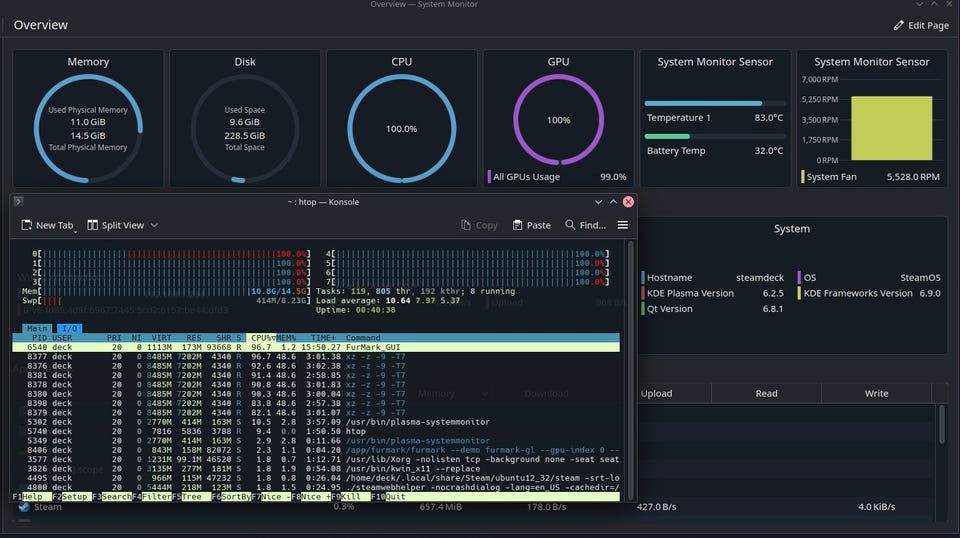This screenshot has height=538, width=960.
Task: Click the terminal icon in Konsole title bar
Action: 19,201
